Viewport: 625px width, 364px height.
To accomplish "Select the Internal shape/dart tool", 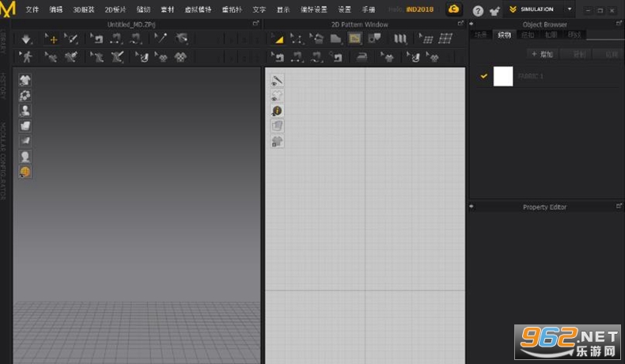I will (374, 39).
